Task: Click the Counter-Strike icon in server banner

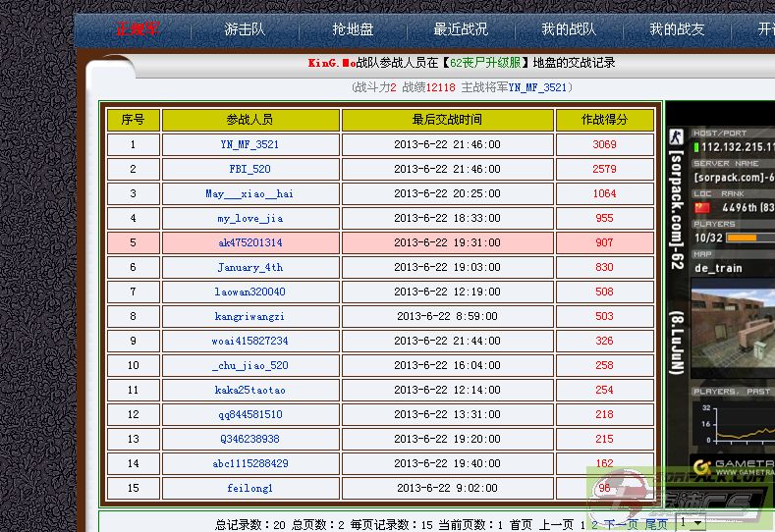Action: click(676, 138)
